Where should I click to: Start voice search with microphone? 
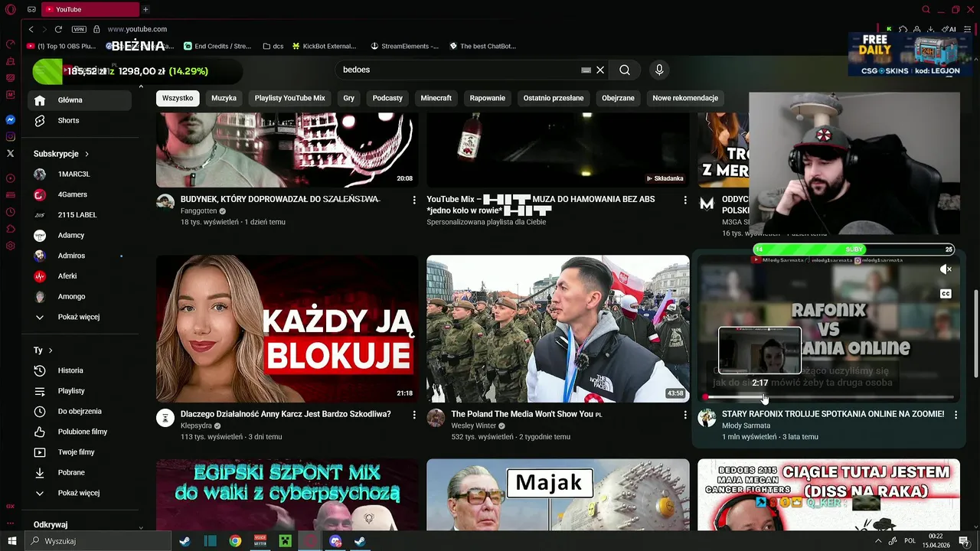(x=659, y=70)
